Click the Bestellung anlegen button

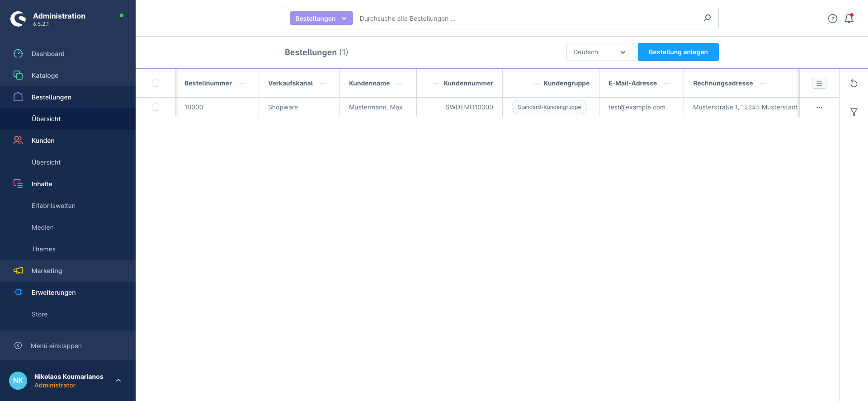678,52
